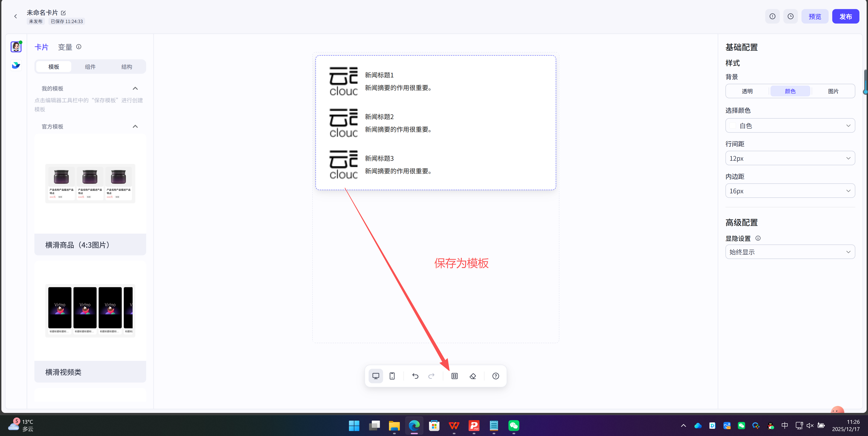The height and width of the screenshot is (436, 868).
Task: Select the eraser/clear canvas icon
Action: coord(472,376)
